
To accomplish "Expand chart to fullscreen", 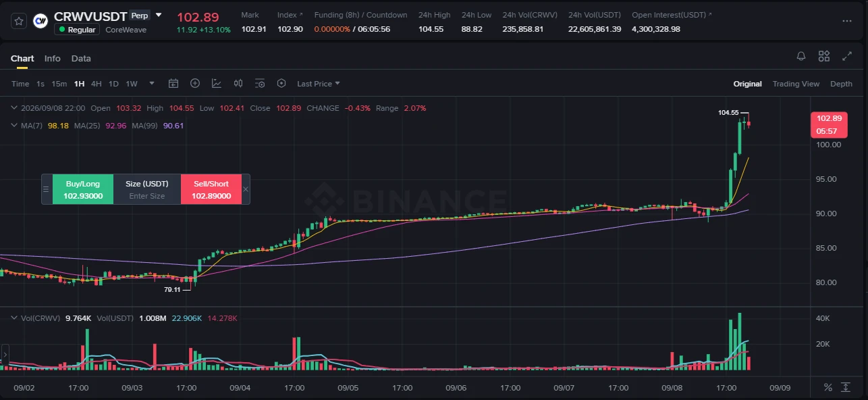I will [x=847, y=57].
